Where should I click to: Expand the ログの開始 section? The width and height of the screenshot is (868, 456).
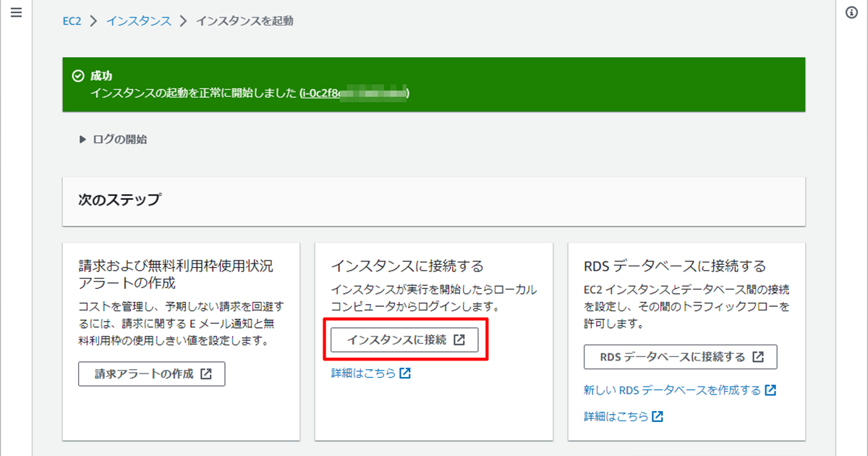pos(113,140)
